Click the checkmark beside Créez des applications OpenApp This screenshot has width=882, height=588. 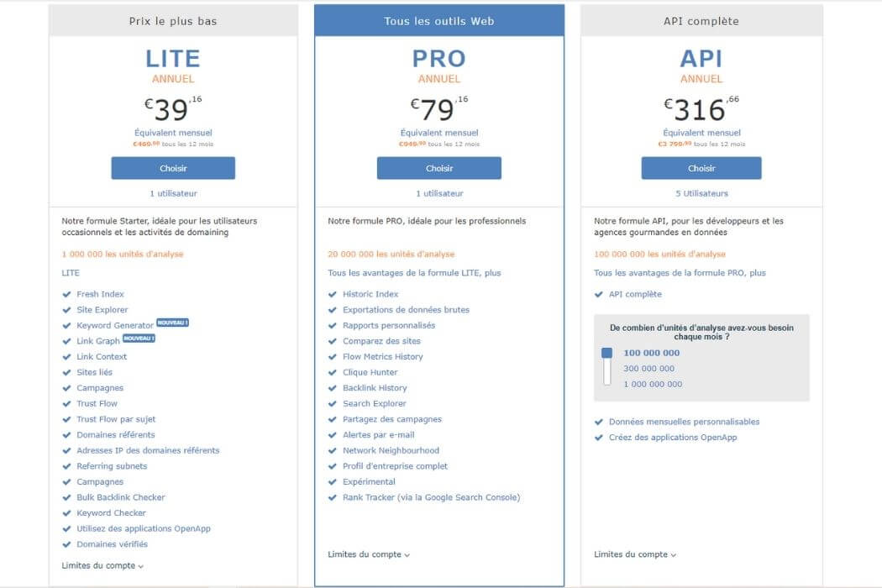pos(598,437)
